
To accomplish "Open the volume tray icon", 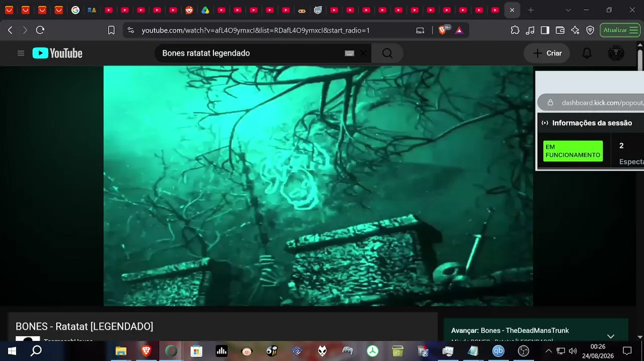I will coord(573,351).
